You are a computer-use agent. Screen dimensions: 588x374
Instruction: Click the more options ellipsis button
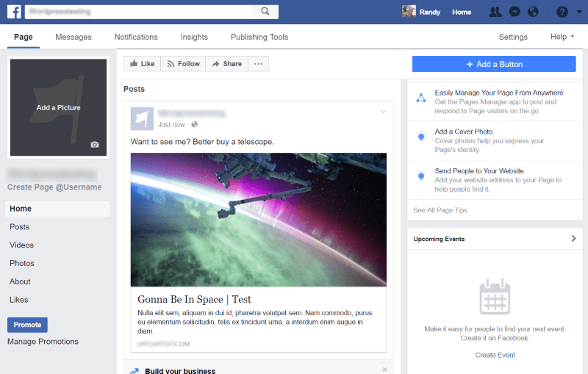pyautogui.click(x=258, y=64)
